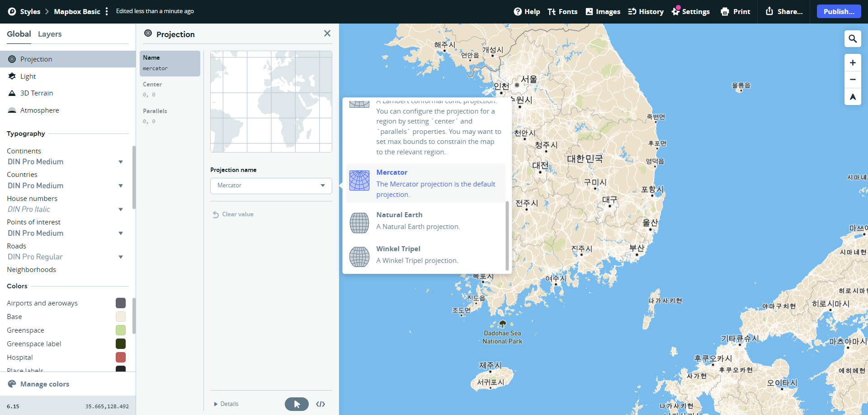Screen dimensions: 868x415
Task: Select 3D Terrain in the sidebar
Action: (68, 93)
